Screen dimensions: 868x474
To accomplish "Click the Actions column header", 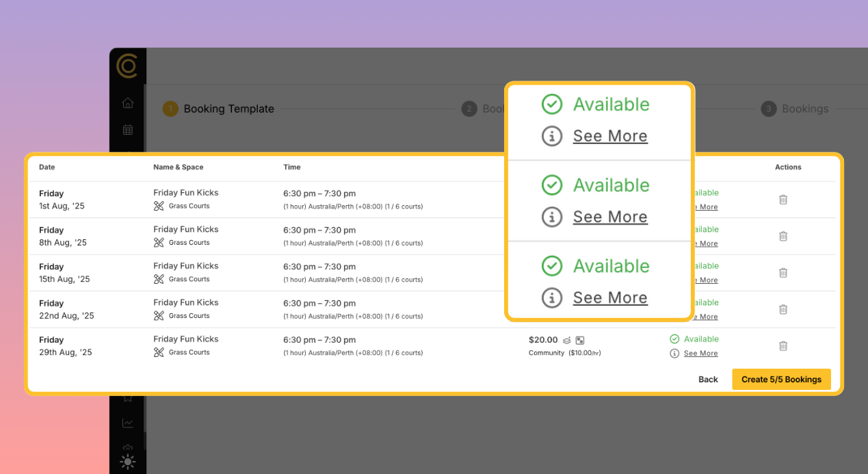I will [x=788, y=167].
